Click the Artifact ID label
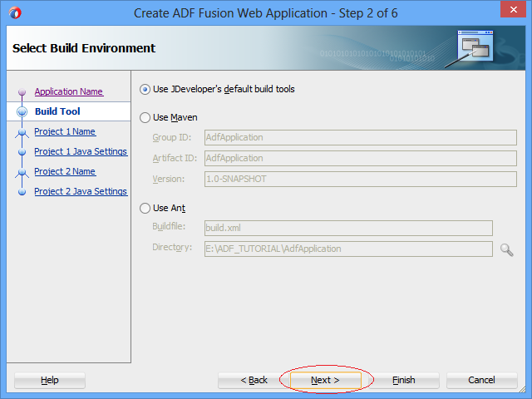The image size is (532, 399). coord(175,159)
